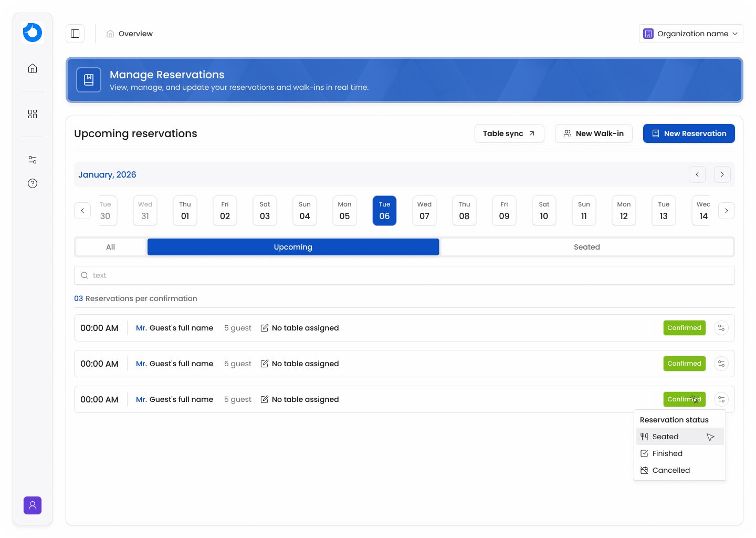Viewport: 756px width, 538px height.
Task: Open the help question mark icon
Action: click(33, 183)
